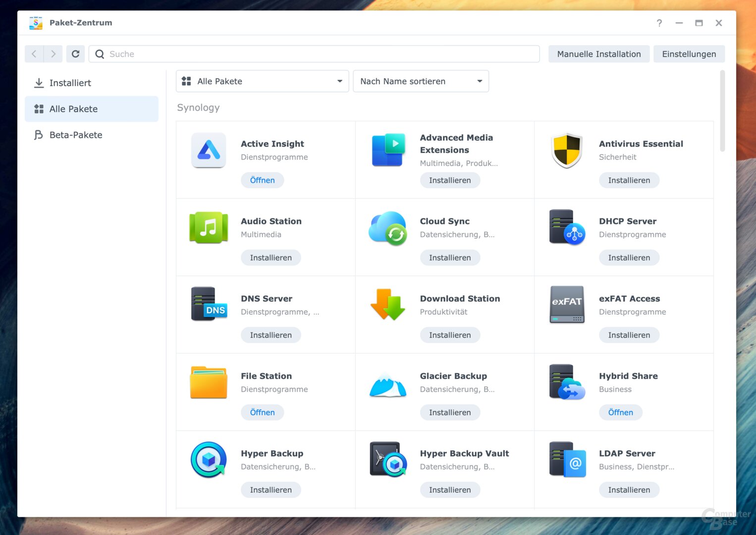Click the Cloud Sync package title
The image size is (756, 535).
pos(445,221)
